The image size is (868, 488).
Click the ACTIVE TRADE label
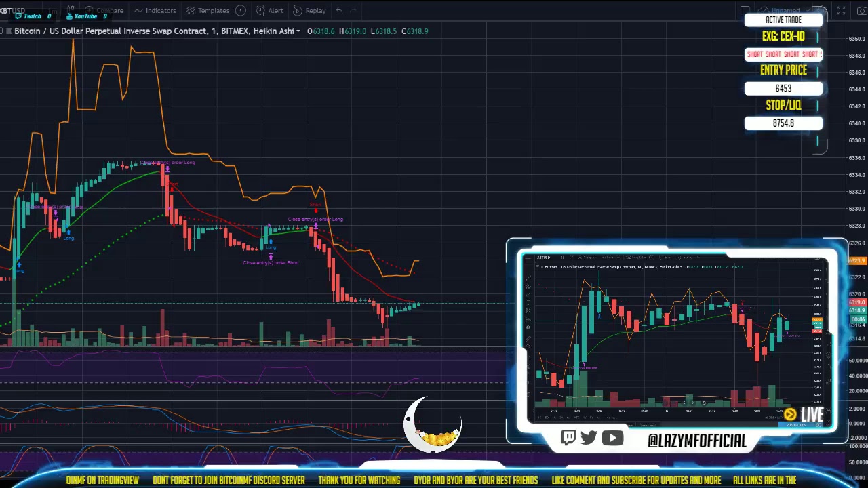[783, 20]
